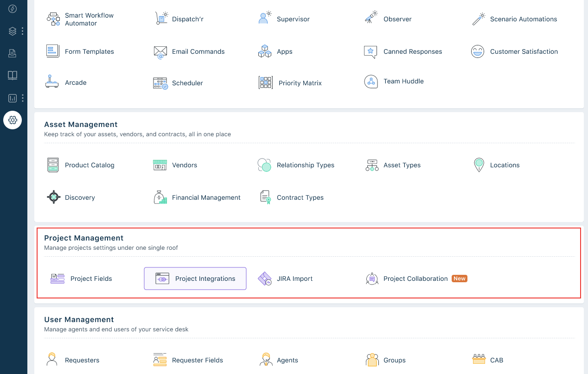Screen dimensions: 588x374
Task: Open the Scenario Automations wand icon
Action: [x=478, y=19]
